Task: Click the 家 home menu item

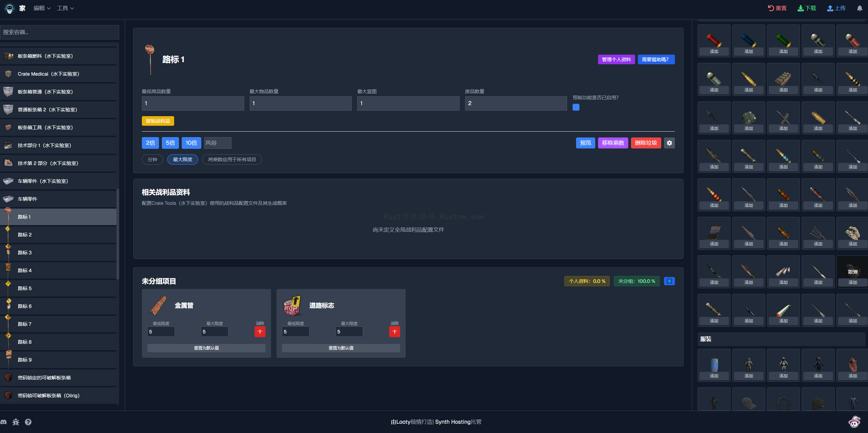Action: click(x=22, y=8)
